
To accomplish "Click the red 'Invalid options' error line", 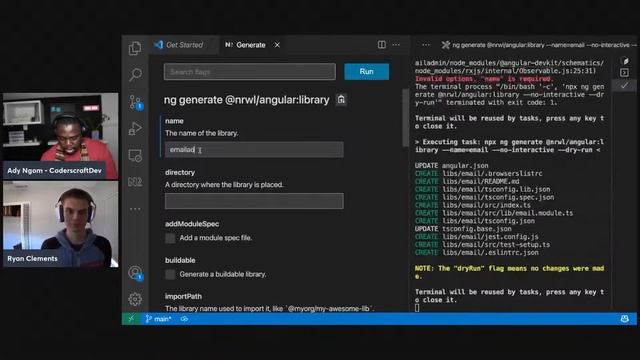I will (x=484, y=79).
